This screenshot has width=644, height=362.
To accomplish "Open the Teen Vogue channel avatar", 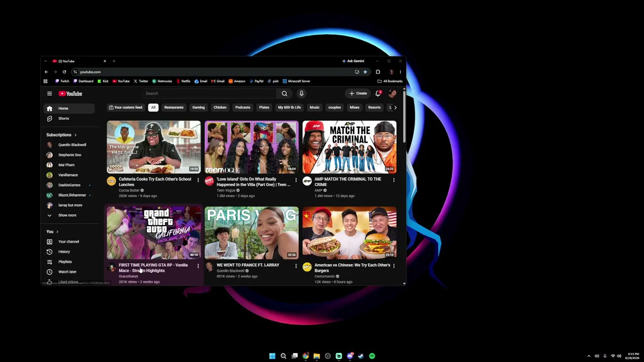I will [x=209, y=182].
